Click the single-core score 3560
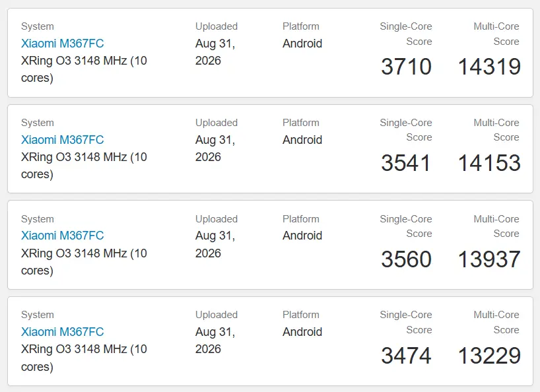This screenshot has height=392, width=540. pos(407,259)
